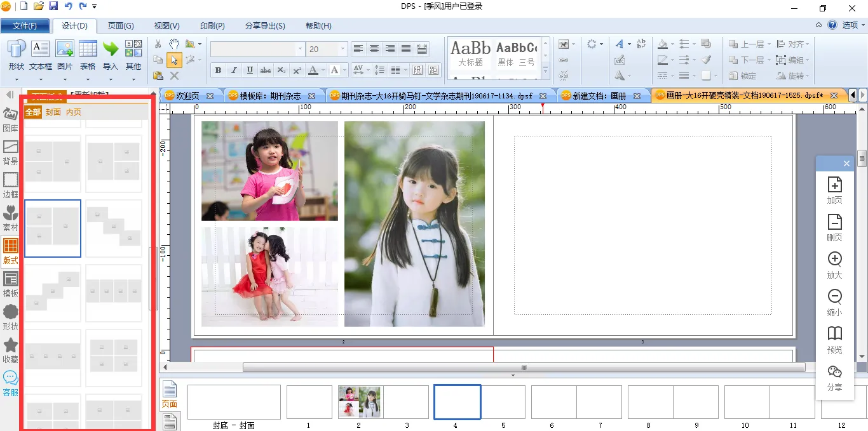Open 收藏 favorites star in sidebar

11,350
